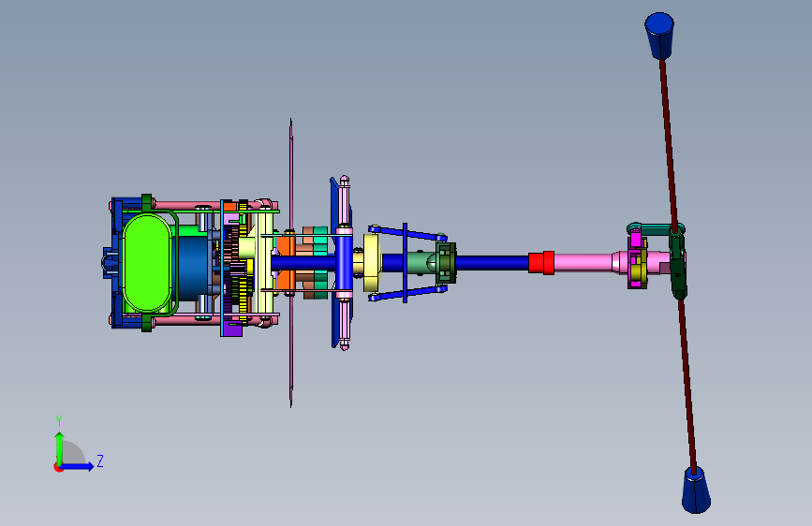Click the gray quadrant plane of the axis triad
Image resolution: width=812 pixels, height=526 pixels.
(72, 453)
